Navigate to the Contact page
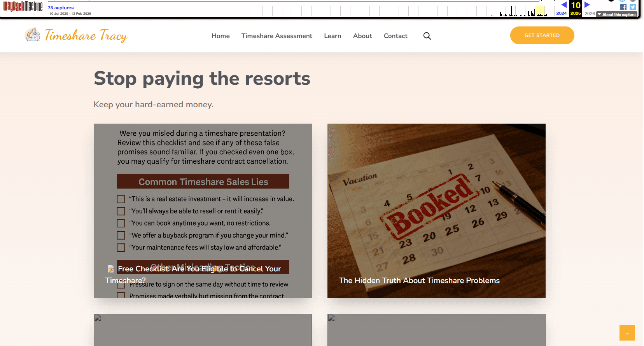The width and height of the screenshot is (644, 346). 395,36
